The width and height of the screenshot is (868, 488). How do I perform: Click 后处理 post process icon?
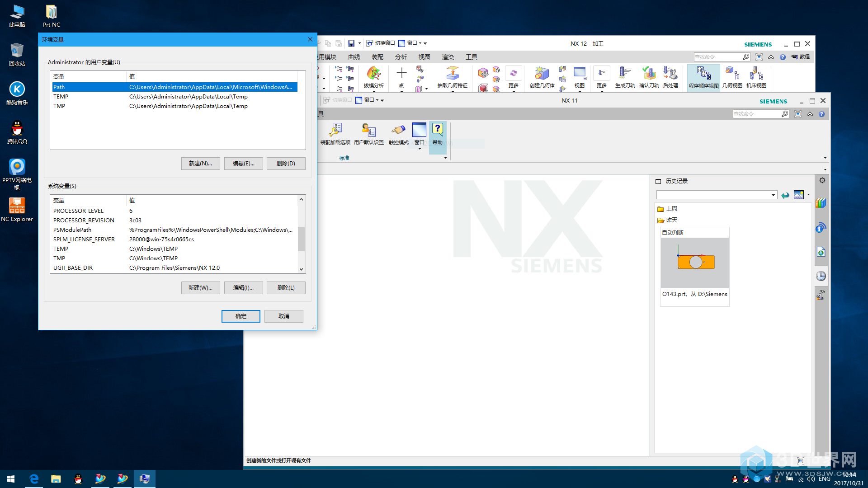click(670, 78)
